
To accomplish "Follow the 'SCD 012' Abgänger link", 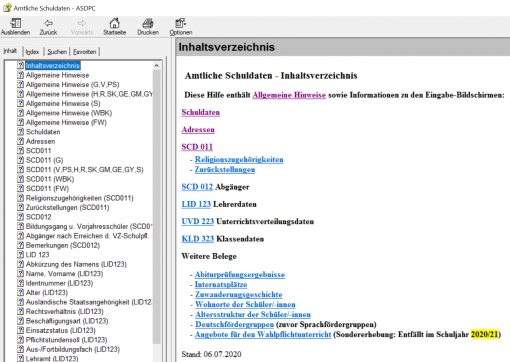I will (x=197, y=187).
